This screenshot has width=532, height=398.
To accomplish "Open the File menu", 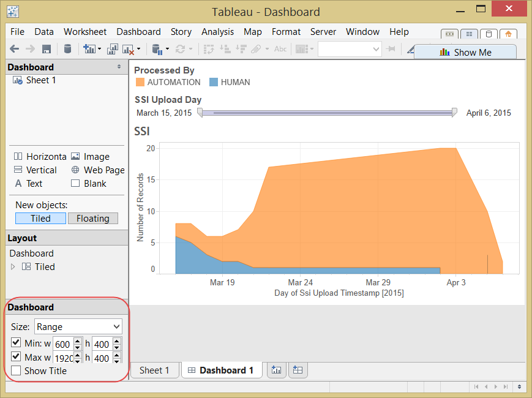I will tap(17, 32).
